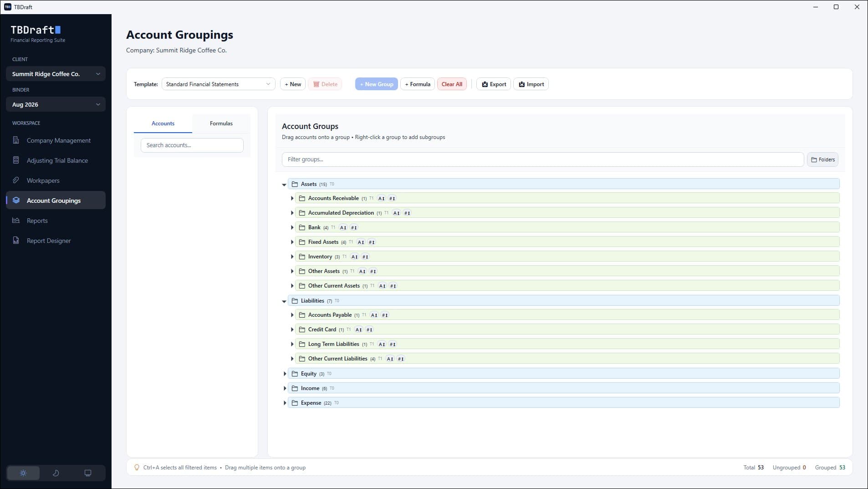Collapse the Assets group arrow
The height and width of the screenshot is (489, 868).
284,185
